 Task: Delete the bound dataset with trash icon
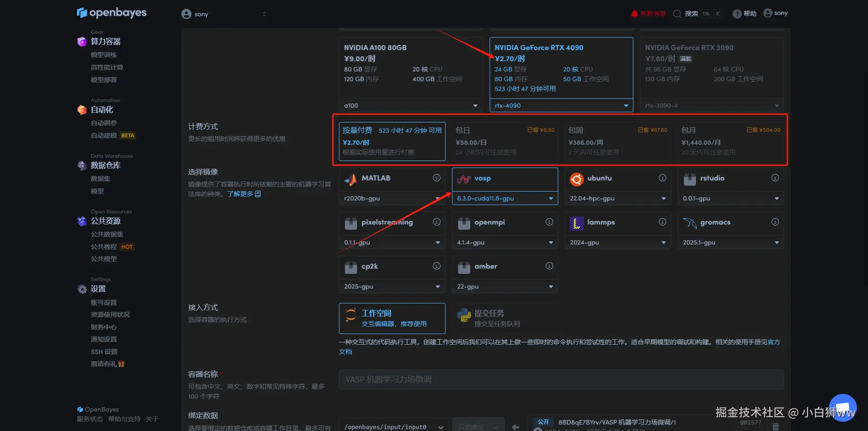point(776,426)
